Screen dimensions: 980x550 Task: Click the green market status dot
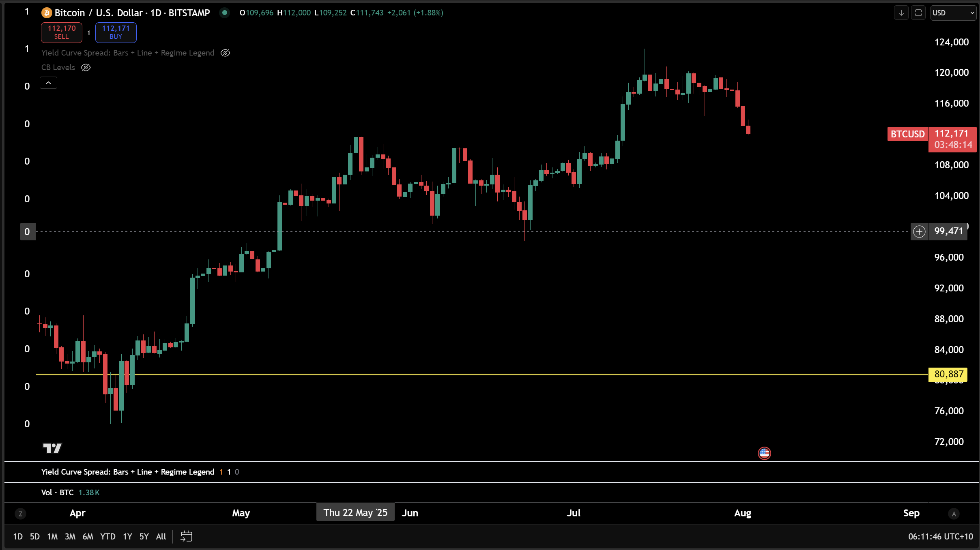(224, 13)
